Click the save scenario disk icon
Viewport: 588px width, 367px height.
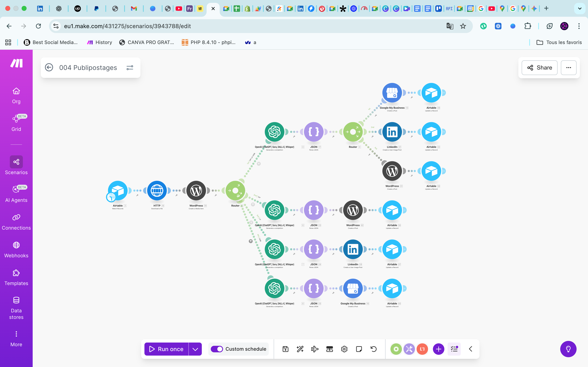(x=285, y=349)
